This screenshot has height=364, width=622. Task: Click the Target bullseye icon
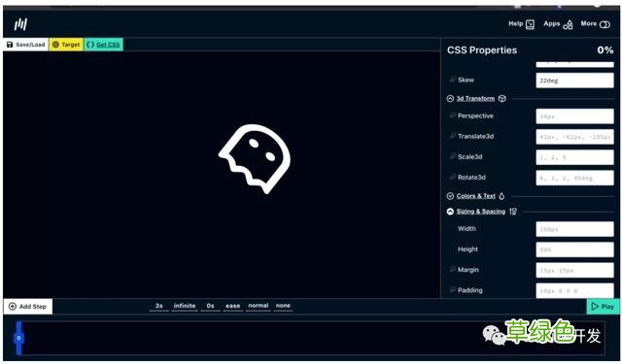56,45
